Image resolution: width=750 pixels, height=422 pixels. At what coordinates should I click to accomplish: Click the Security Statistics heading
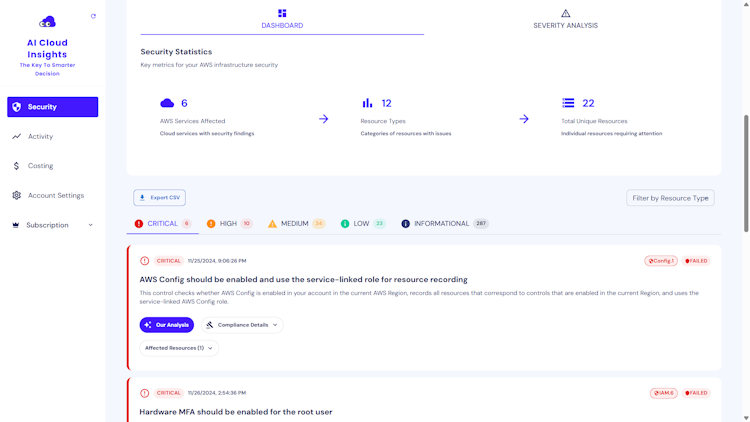(x=176, y=52)
